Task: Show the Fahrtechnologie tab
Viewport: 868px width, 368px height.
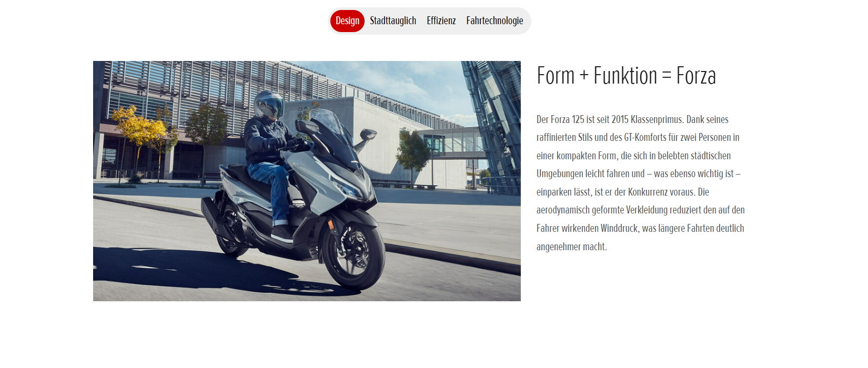Action: click(x=494, y=21)
